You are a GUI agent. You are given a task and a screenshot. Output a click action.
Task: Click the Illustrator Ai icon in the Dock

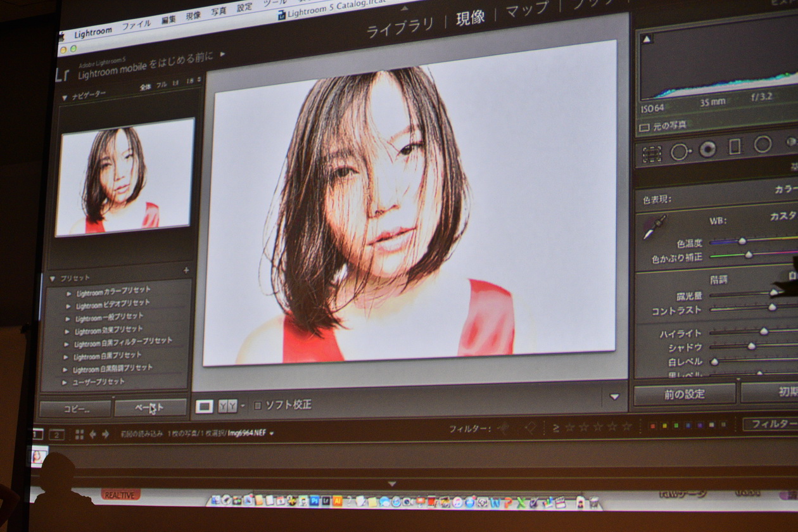click(336, 502)
